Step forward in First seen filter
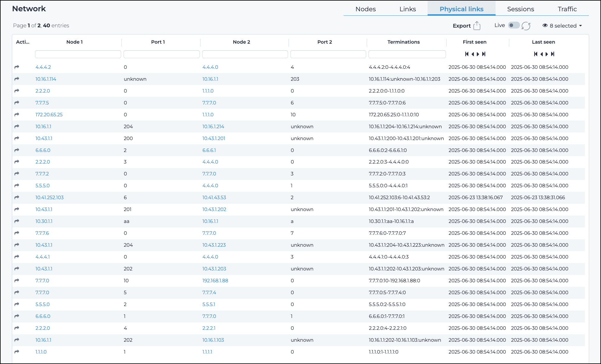 [x=478, y=54]
